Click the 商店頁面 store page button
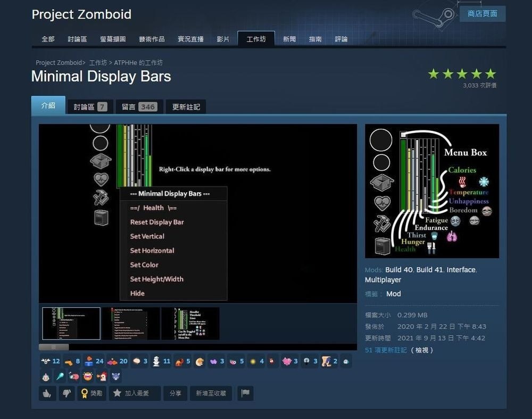 tap(483, 14)
